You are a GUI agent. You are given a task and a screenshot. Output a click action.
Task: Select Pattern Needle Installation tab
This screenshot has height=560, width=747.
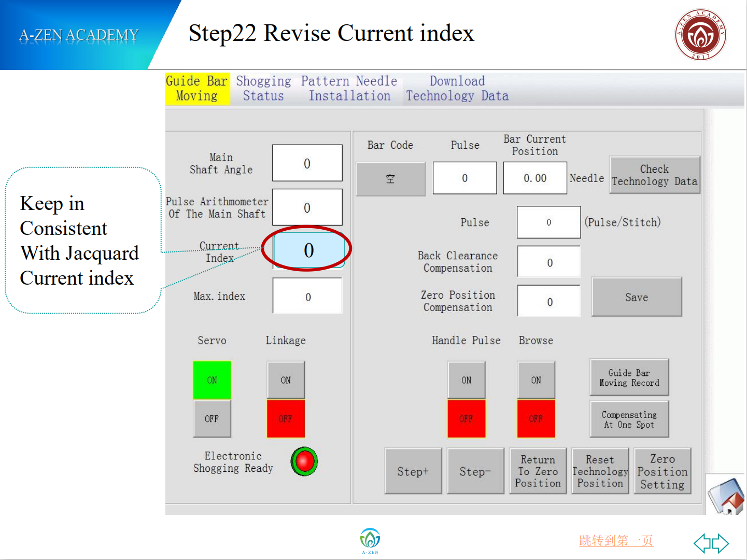click(x=349, y=89)
